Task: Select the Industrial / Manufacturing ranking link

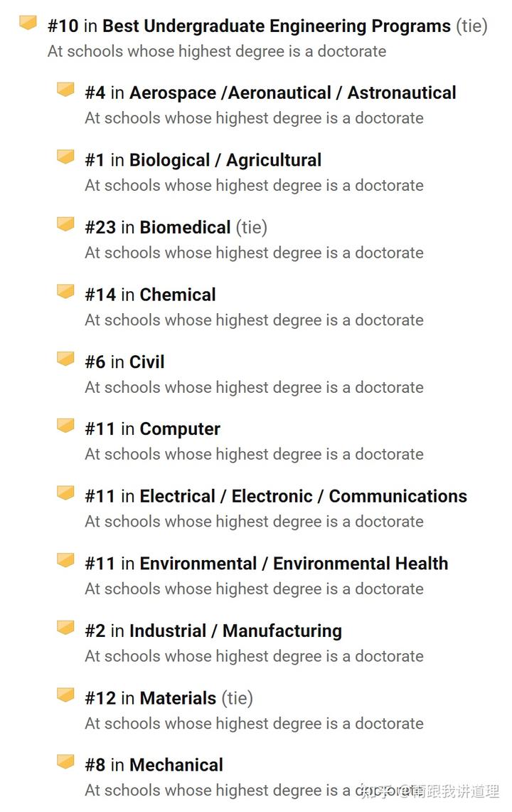Action: point(235,631)
